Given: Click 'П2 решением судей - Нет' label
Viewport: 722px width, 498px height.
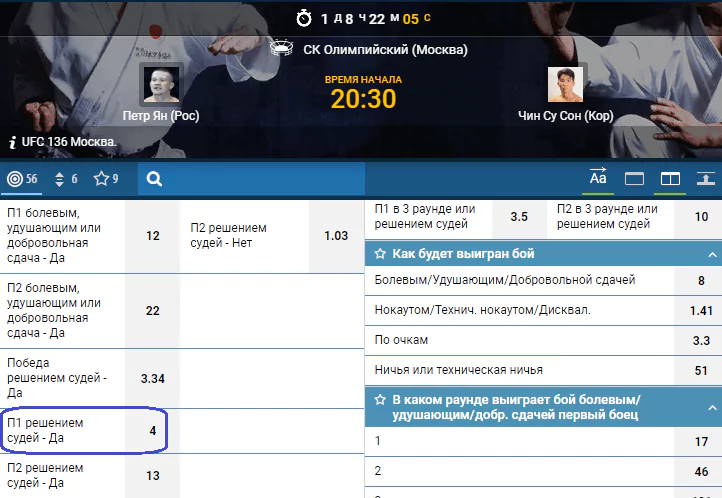Looking at the screenshot, I should [x=228, y=235].
